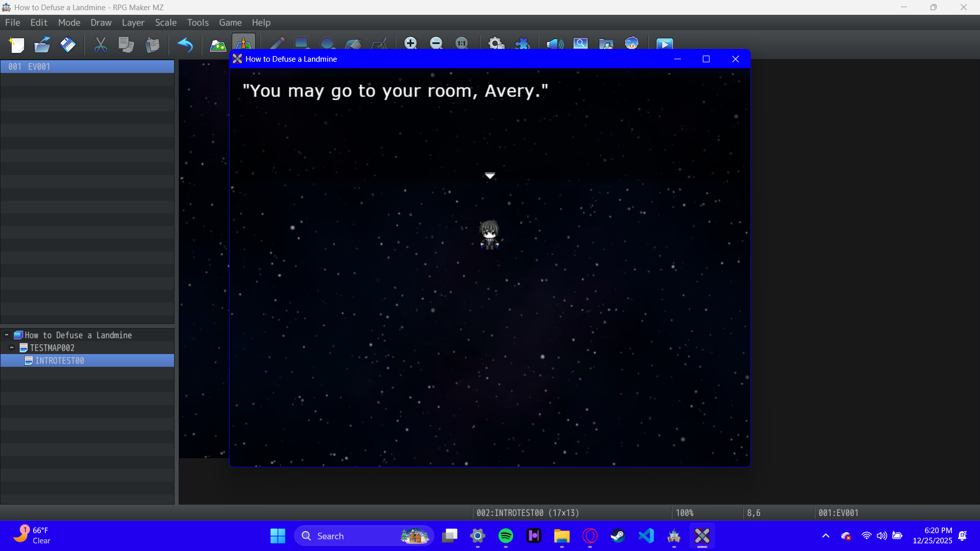
Task: Click the Playtest play button
Action: click(664, 44)
